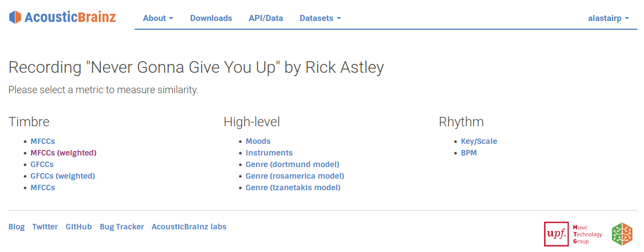
Task: Open the alastairp user menu
Action: 609,18
